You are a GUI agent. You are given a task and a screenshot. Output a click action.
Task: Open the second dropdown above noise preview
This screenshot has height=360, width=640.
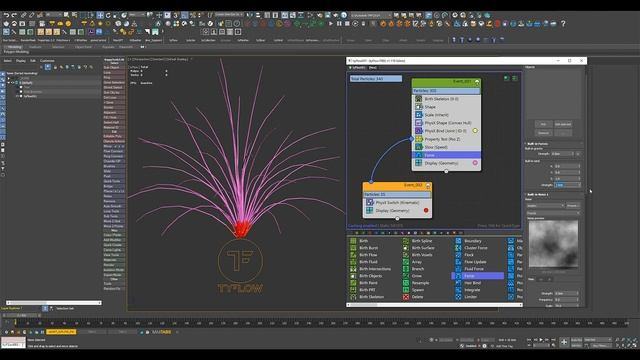(x=553, y=213)
